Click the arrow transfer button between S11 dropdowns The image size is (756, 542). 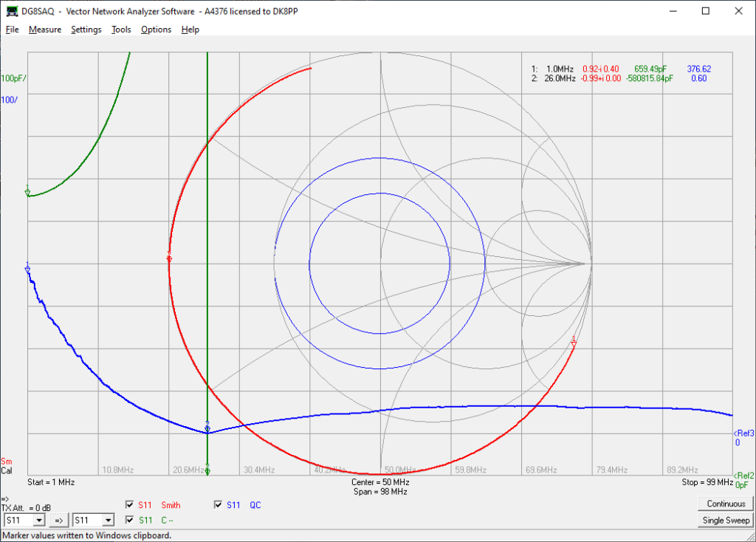[59, 521]
